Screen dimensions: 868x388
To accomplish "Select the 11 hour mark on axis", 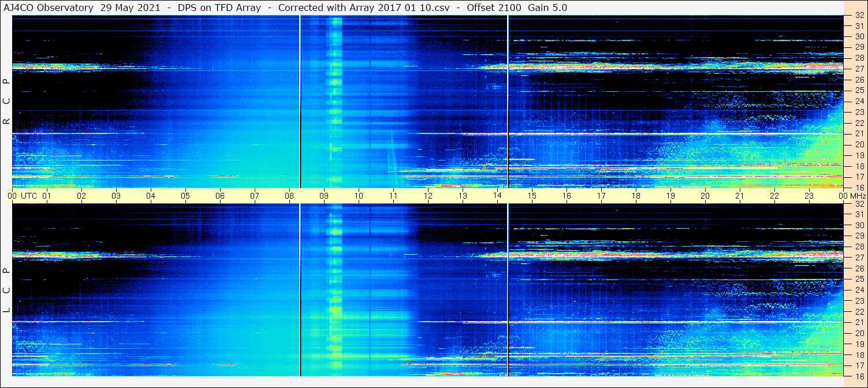I will point(393,196).
